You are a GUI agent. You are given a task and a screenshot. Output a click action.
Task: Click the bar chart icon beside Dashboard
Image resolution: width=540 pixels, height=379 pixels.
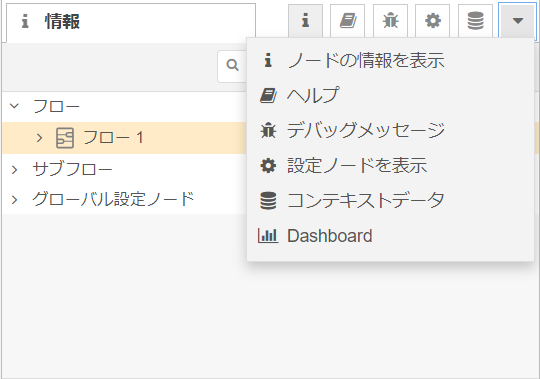pyautogui.click(x=268, y=236)
